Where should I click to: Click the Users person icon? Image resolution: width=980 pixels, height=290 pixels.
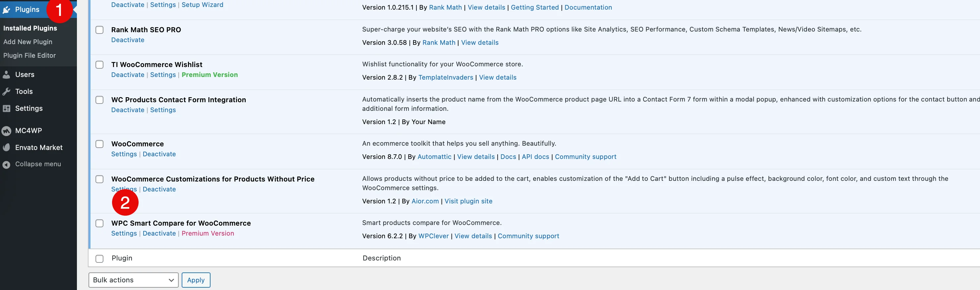pyautogui.click(x=6, y=75)
